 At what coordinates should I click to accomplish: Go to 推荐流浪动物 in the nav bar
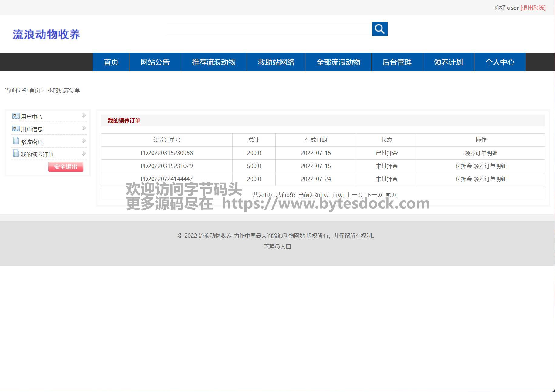point(214,62)
